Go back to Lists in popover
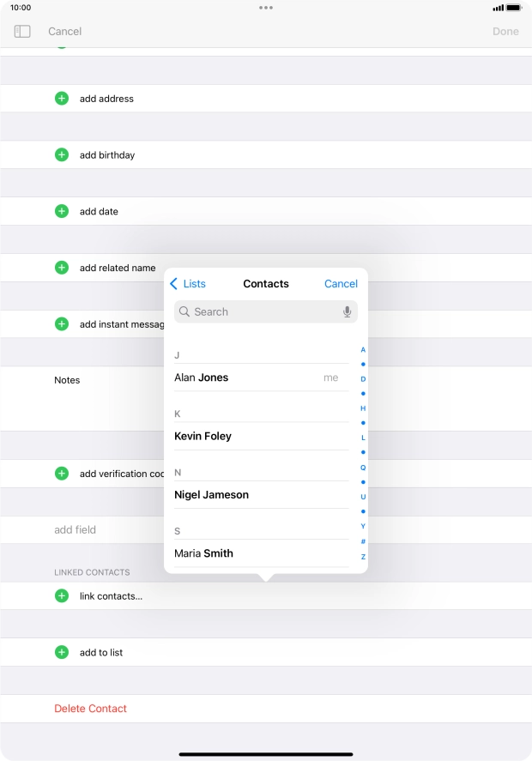Image resolution: width=532 pixels, height=761 pixels. tap(188, 284)
